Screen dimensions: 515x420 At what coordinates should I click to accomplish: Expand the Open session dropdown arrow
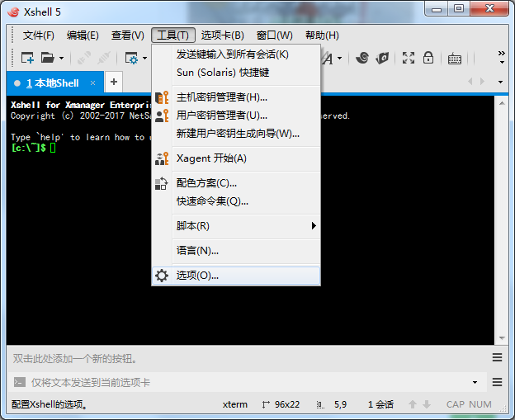[61, 59]
